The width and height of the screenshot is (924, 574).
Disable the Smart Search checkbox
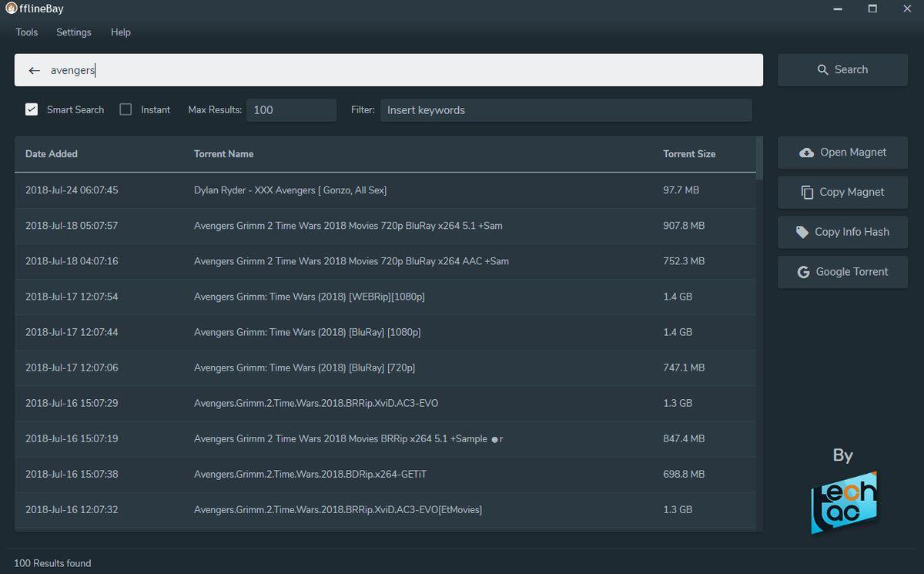click(x=32, y=109)
